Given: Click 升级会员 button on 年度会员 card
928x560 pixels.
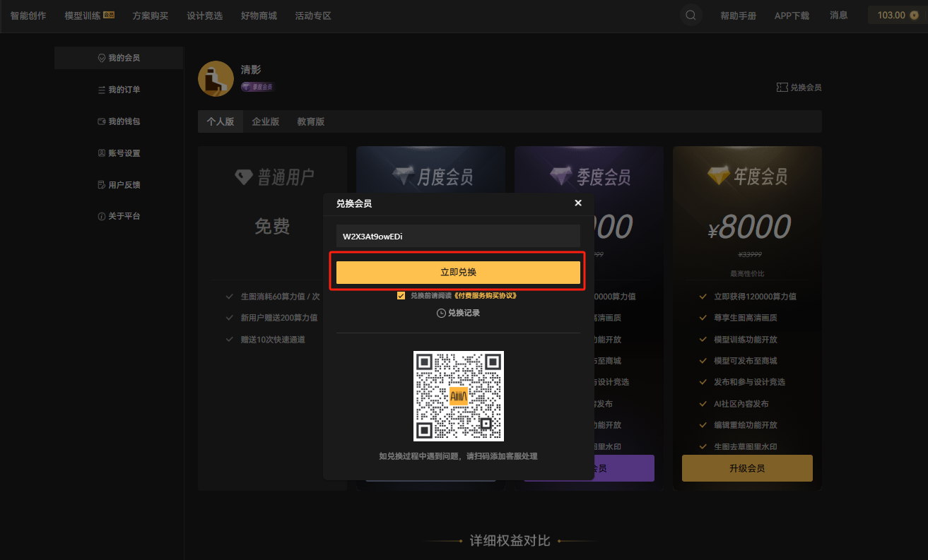Looking at the screenshot, I should click(x=747, y=468).
